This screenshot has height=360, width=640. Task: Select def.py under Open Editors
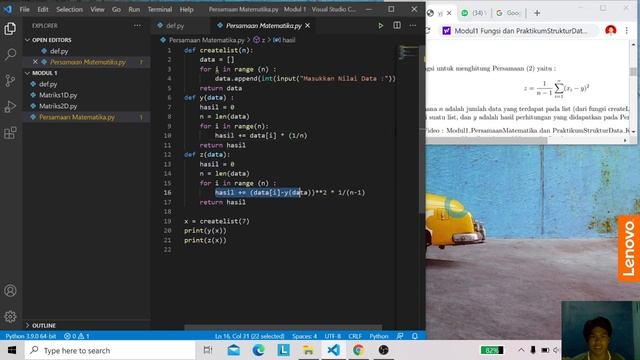pos(59,51)
